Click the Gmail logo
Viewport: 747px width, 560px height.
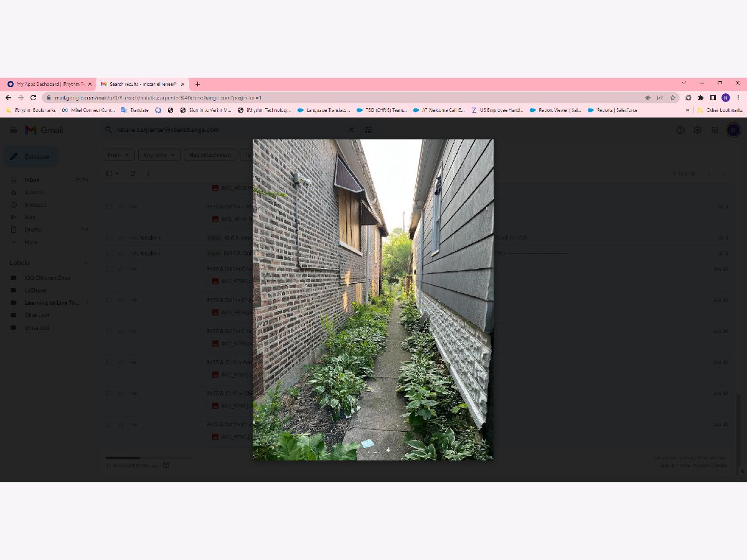tap(44, 130)
